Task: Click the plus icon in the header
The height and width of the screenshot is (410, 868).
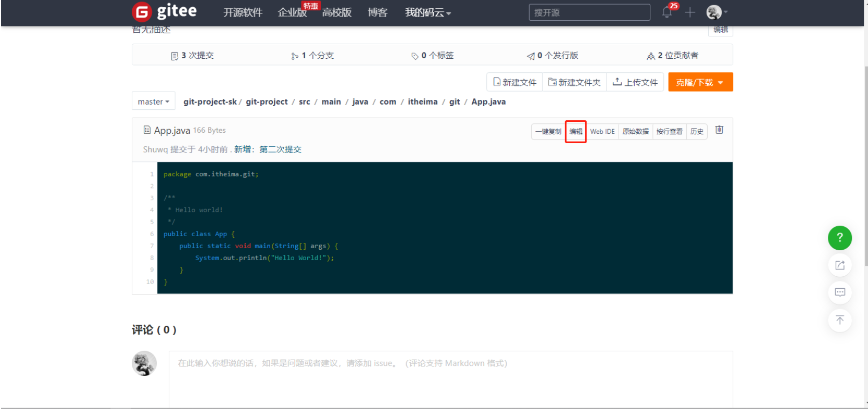Action: point(690,12)
